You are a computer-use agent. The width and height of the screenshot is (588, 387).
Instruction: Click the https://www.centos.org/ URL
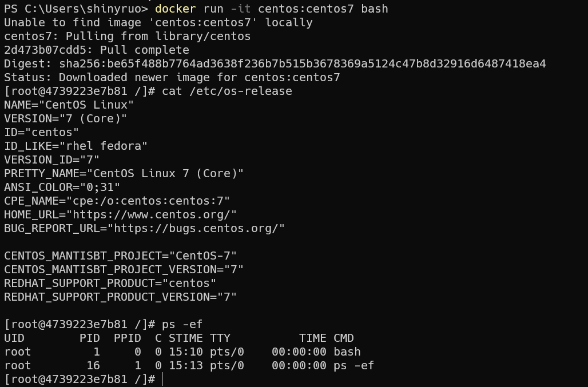coord(152,215)
